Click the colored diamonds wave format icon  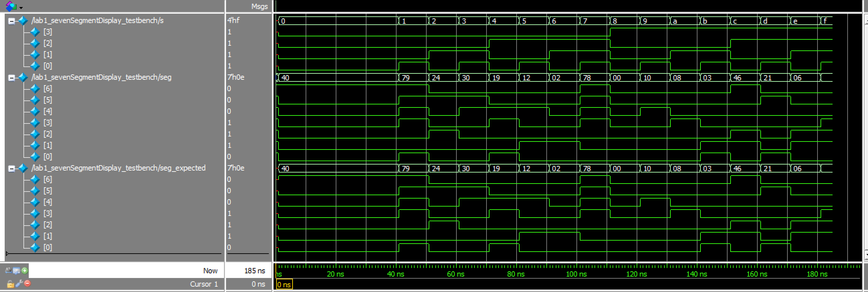click(11, 6)
